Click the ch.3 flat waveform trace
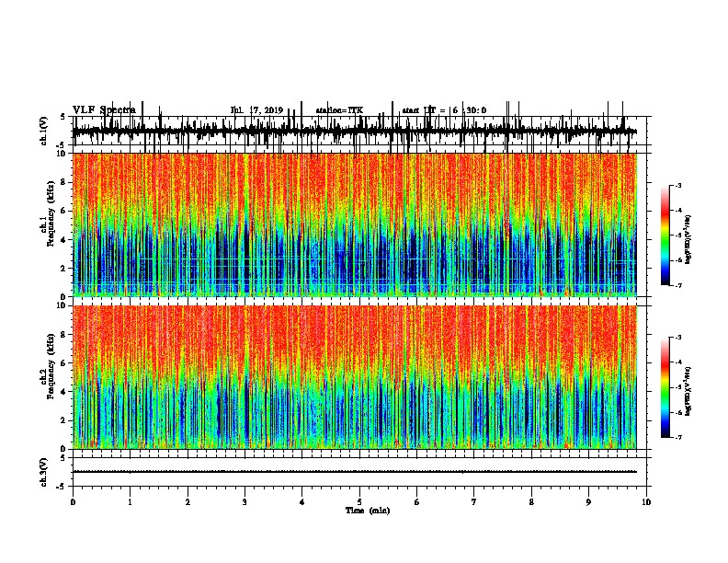 tap(354, 472)
